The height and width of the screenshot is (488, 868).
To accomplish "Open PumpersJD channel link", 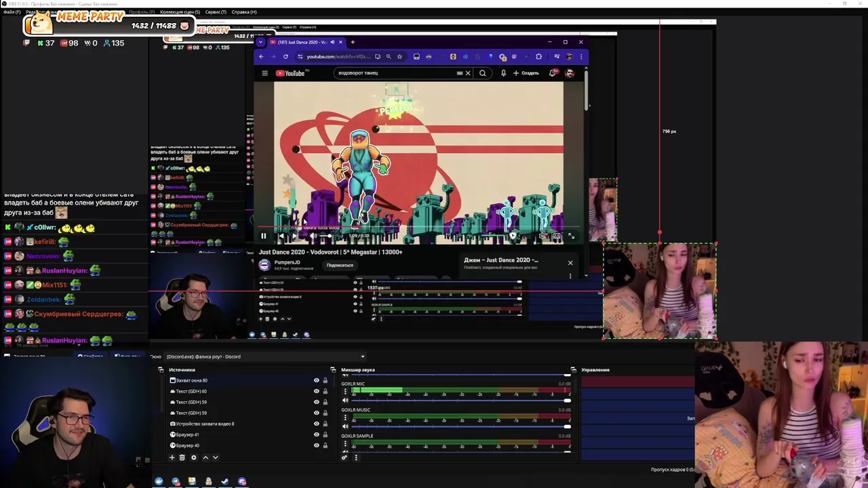I will click(288, 262).
